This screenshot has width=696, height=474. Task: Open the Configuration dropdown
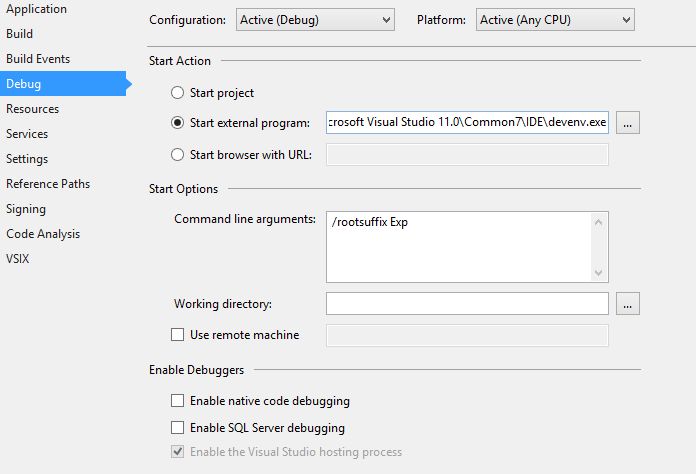click(x=315, y=20)
